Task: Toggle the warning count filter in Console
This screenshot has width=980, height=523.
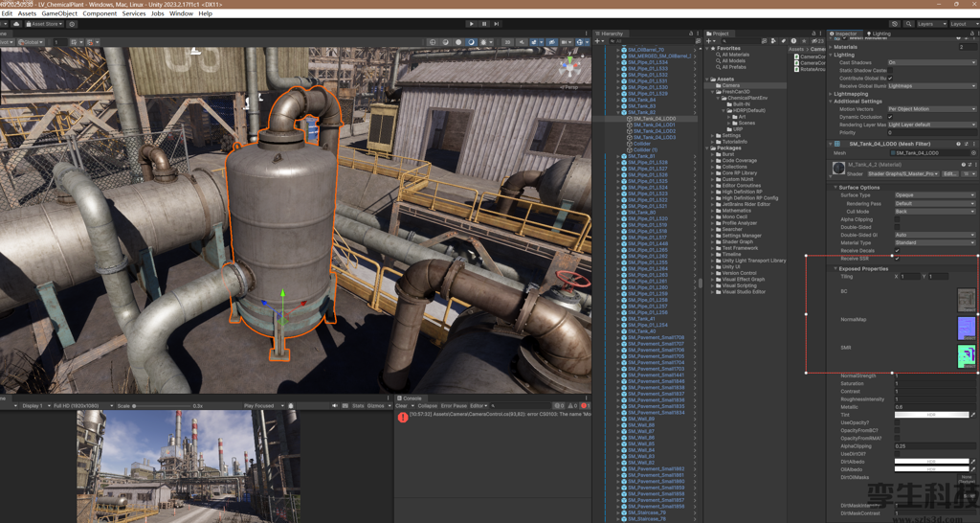Action: tap(571, 405)
